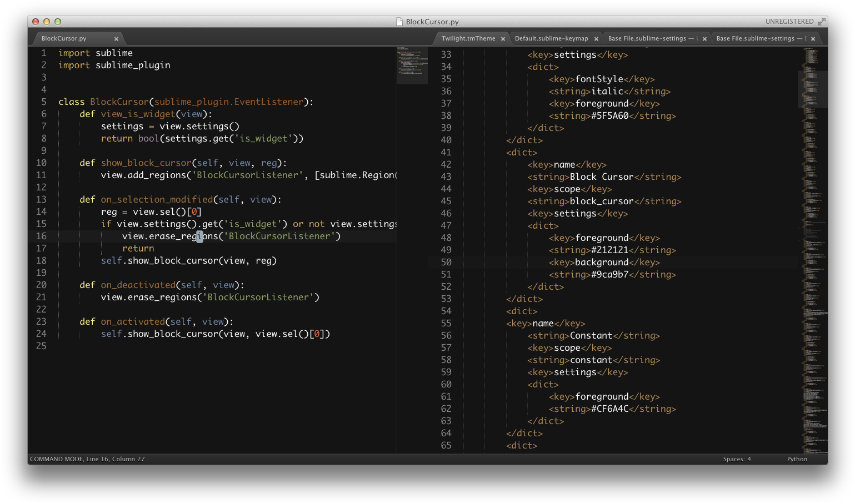The image size is (855, 504).
Task: Click 'def show_block_cursor' definition
Action: tap(183, 163)
